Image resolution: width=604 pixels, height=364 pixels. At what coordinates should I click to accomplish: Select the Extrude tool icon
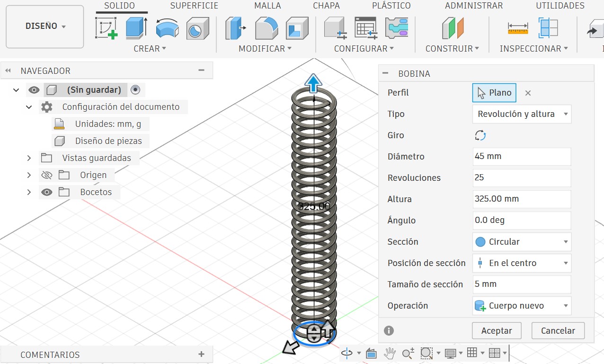pyautogui.click(x=137, y=28)
